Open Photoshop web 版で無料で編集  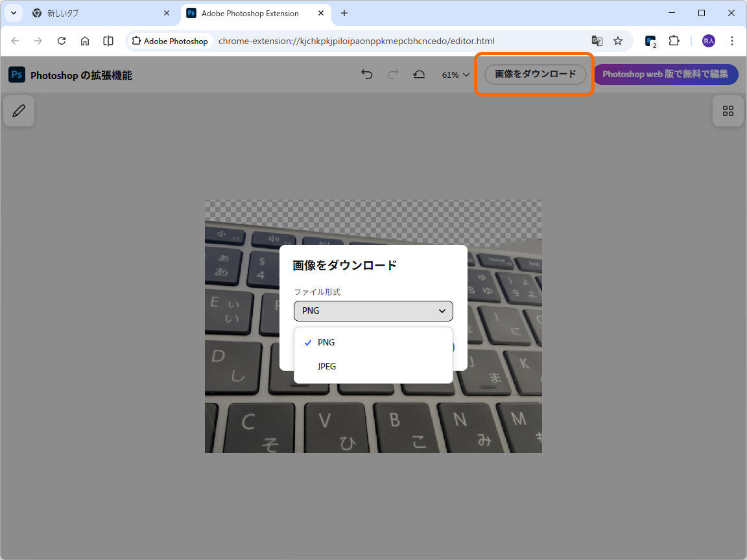[x=666, y=74]
